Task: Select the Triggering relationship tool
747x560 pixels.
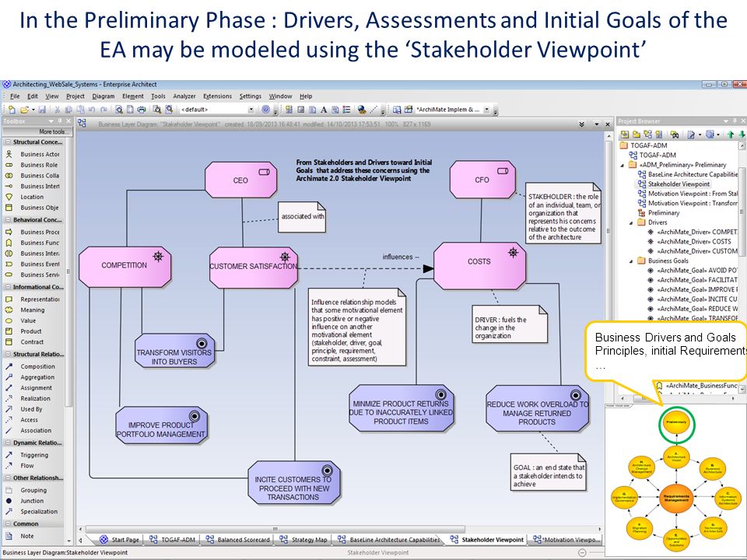Action: click(33, 455)
